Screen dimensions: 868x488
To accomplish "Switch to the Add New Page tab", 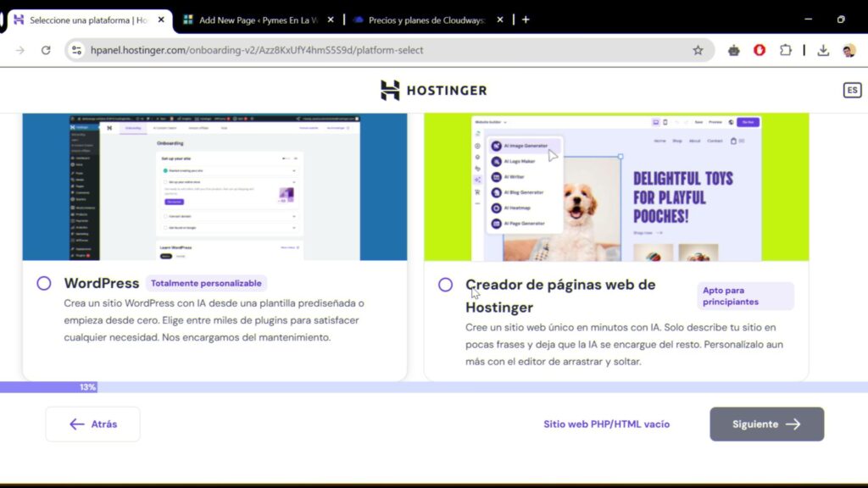I will pos(258,20).
